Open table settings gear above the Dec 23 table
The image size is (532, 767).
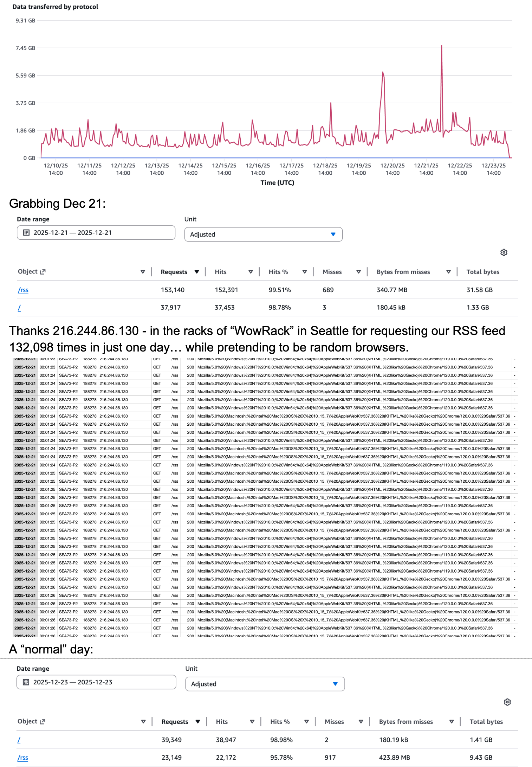click(507, 702)
